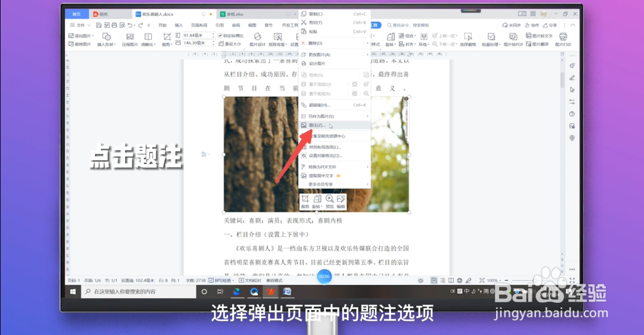This screenshot has height=335, width=644.
Task: Open the 清晰化 dropdown
Action: (x=148, y=40)
